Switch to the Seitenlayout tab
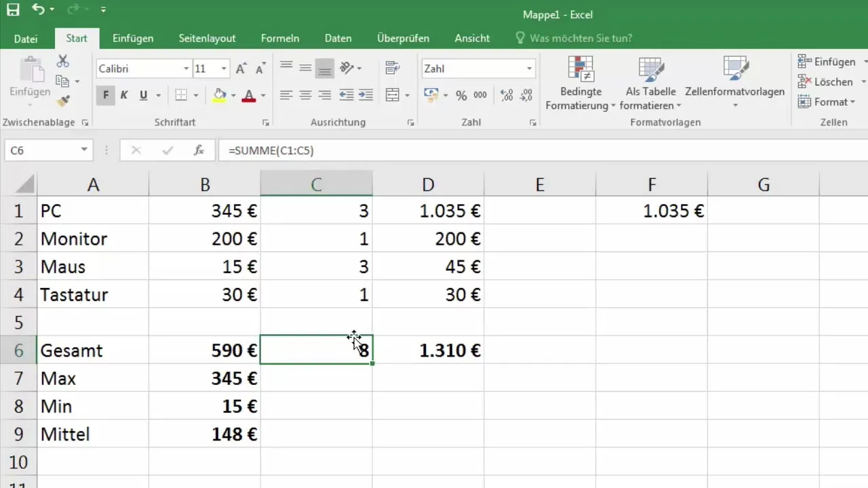The image size is (868, 488). coord(207,39)
